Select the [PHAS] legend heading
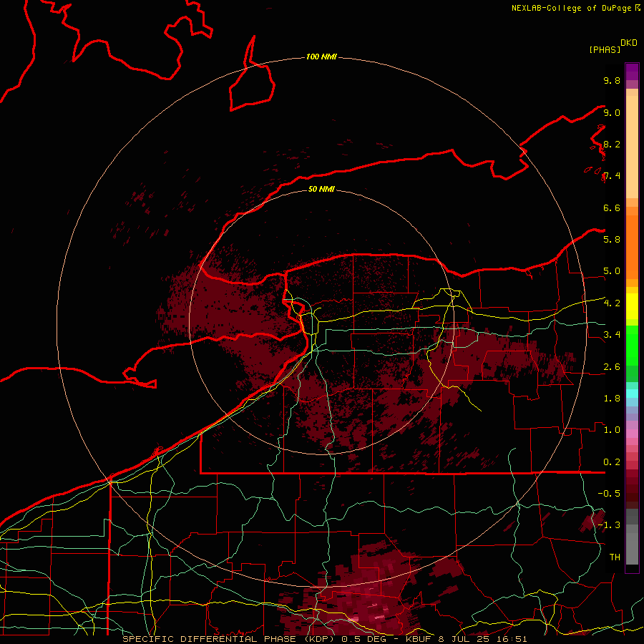The height and width of the screenshot is (644, 644). [605, 49]
